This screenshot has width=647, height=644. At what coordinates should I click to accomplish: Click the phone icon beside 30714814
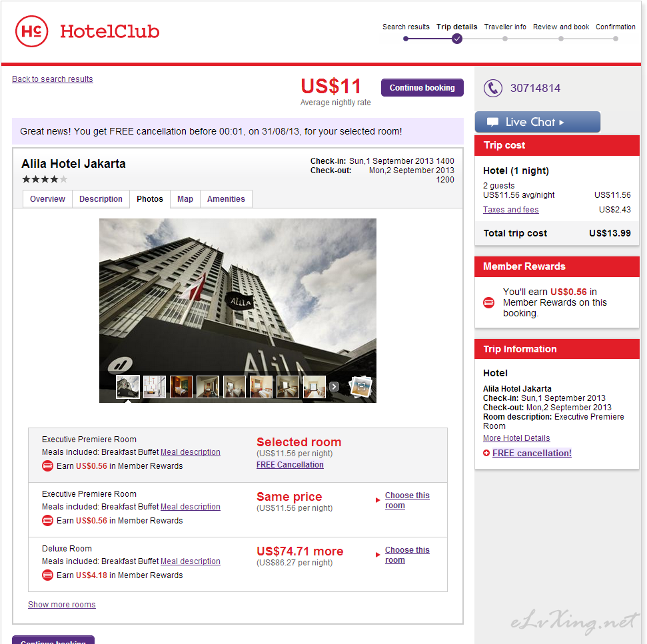pos(492,88)
